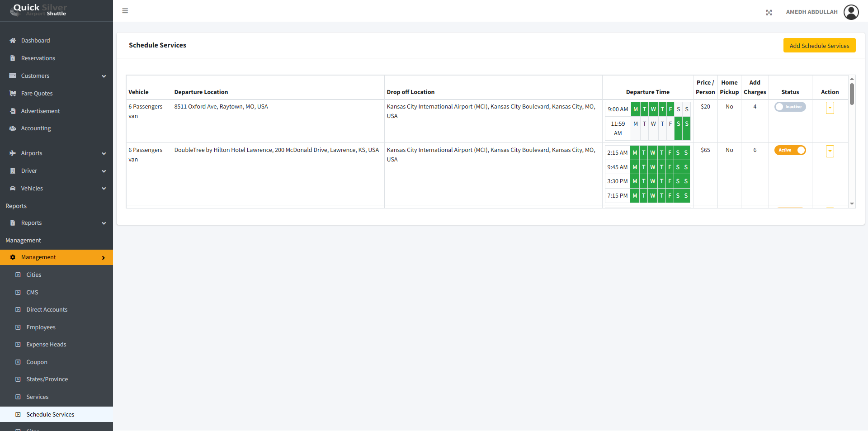Click the Advertisement icon in sidebar

(x=13, y=111)
